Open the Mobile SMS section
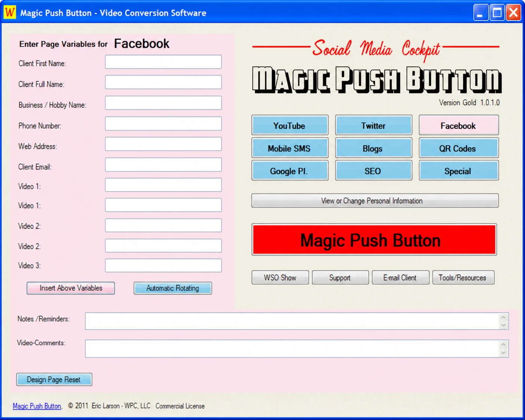 [290, 148]
